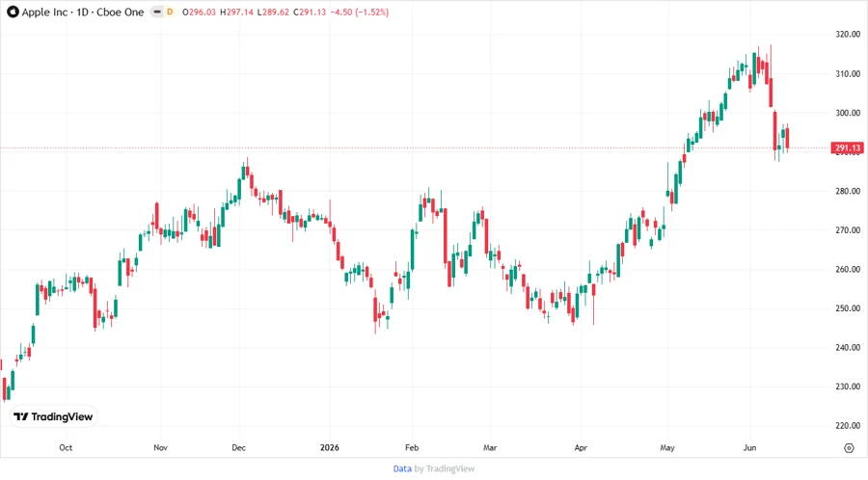Click the market status dash indicator
The width and height of the screenshot is (868, 480).
click(157, 13)
